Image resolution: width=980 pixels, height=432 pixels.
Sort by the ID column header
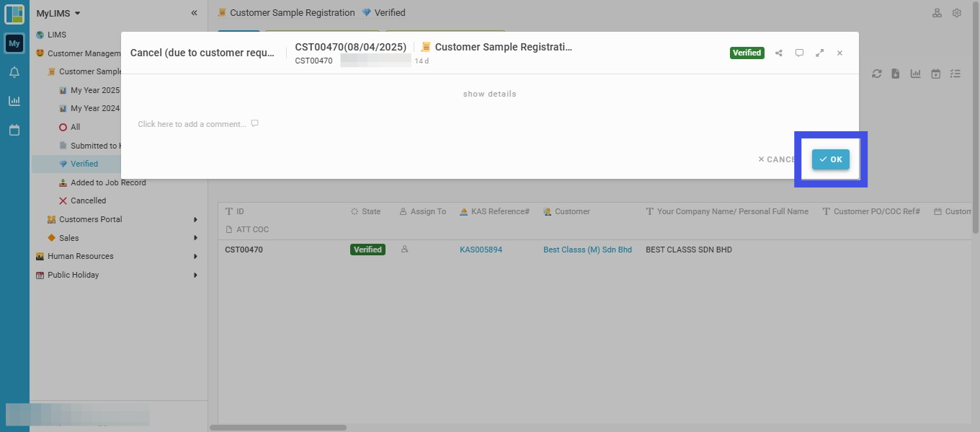pyautogui.click(x=235, y=211)
